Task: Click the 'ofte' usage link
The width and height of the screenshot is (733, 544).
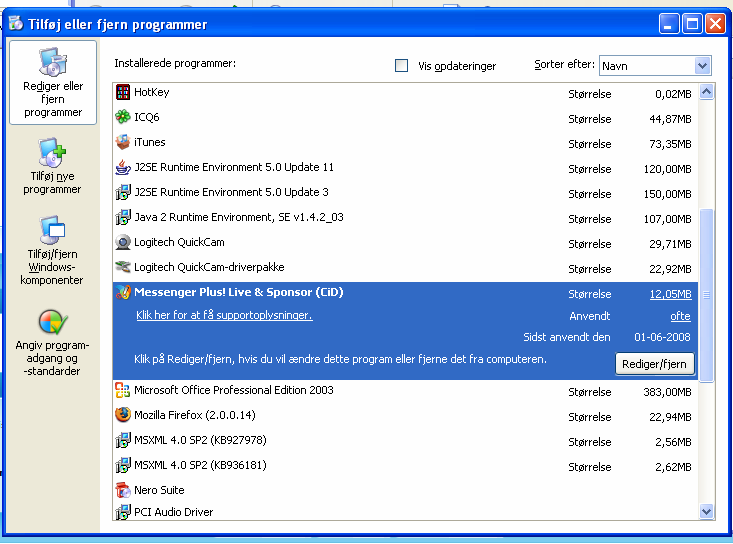Action: point(680,316)
